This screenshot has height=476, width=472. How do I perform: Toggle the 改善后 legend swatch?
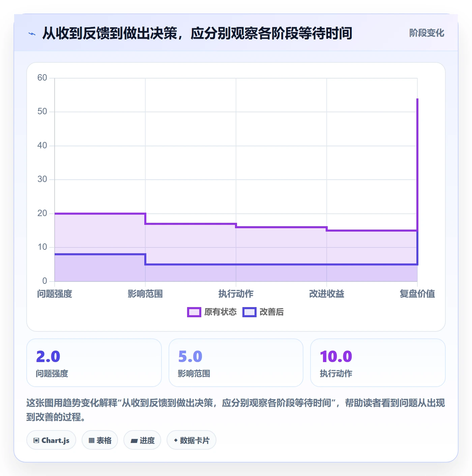pyautogui.click(x=249, y=312)
